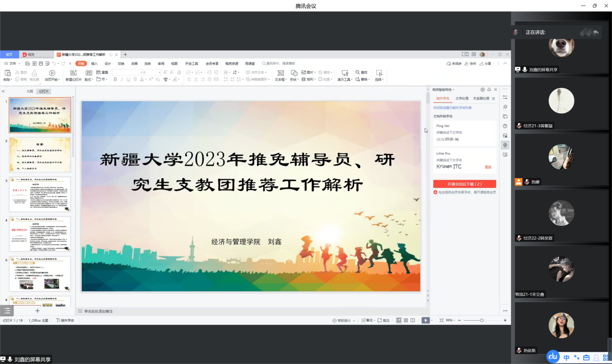The image size is (612, 364).
Task: Click the Share (分享) icon
Action: coord(482,64)
